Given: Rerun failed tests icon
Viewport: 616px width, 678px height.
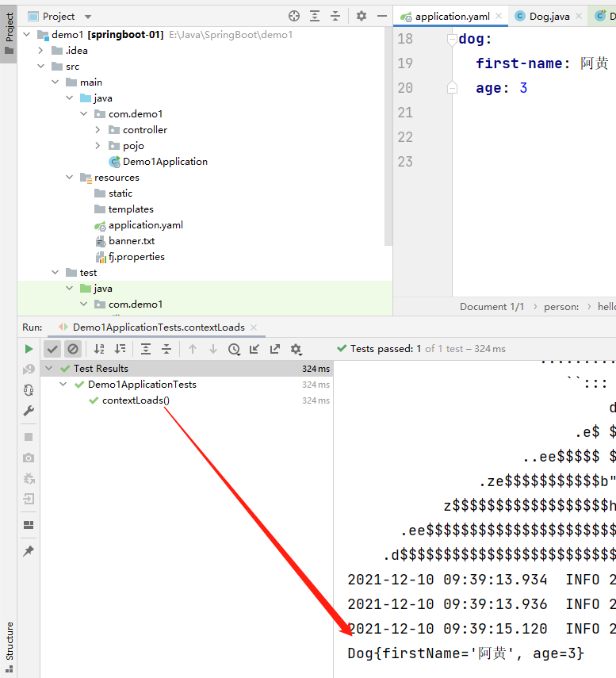Looking at the screenshot, I should coord(29,370).
